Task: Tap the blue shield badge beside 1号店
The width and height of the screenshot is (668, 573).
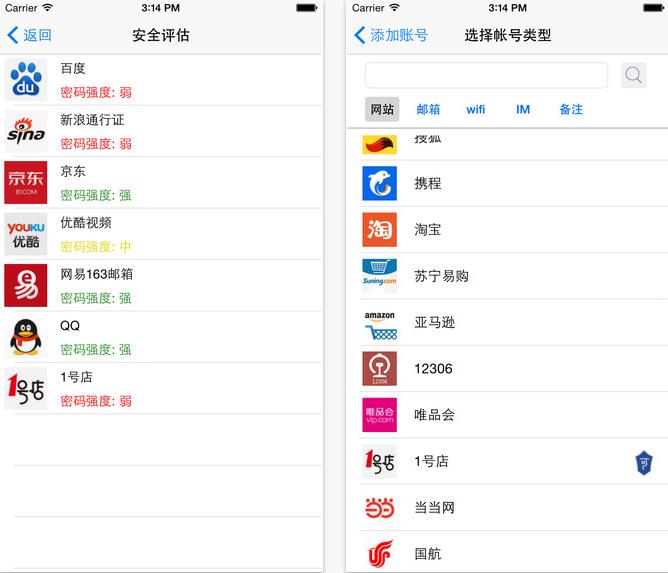Action: pyautogui.click(x=645, y=462)
